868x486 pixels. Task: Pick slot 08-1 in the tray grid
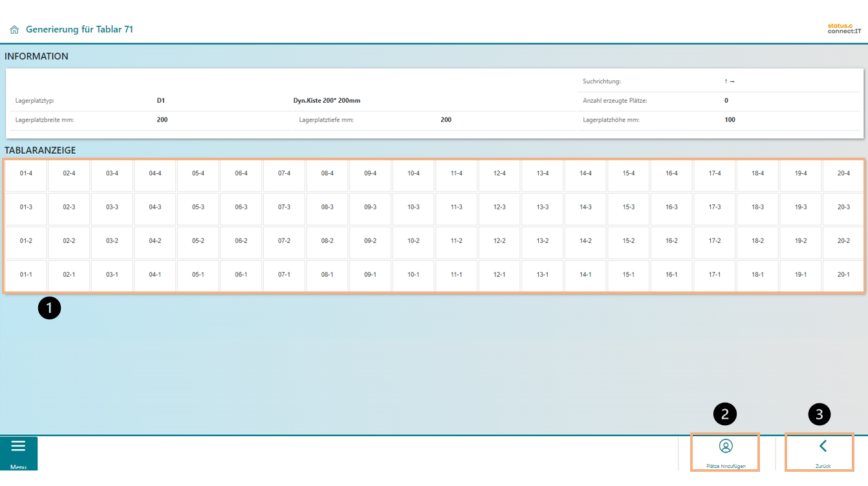327,275
